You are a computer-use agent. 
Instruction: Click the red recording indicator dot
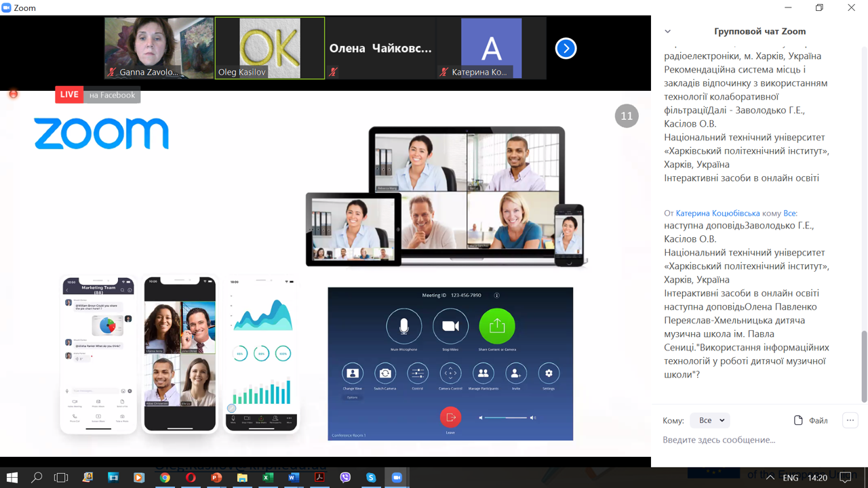click(x=13, y=94)
